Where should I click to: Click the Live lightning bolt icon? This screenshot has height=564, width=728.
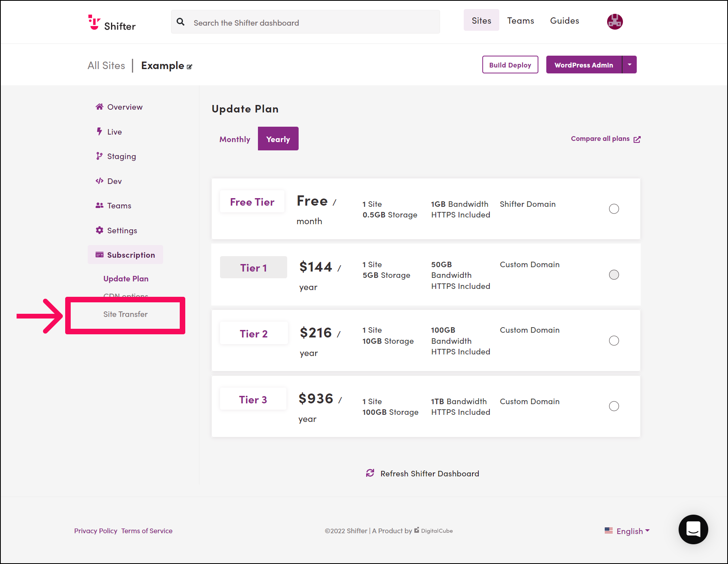click(100, 131)
